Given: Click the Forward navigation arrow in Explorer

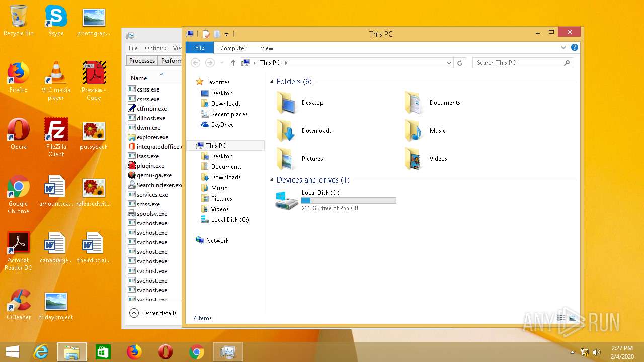Looking at the screenshot, I should [x=210, y=63].
